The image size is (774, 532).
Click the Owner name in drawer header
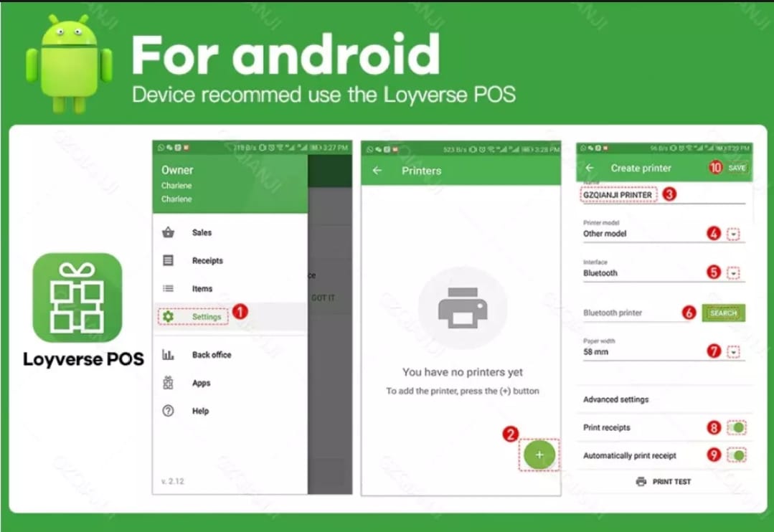coord(177,170)
